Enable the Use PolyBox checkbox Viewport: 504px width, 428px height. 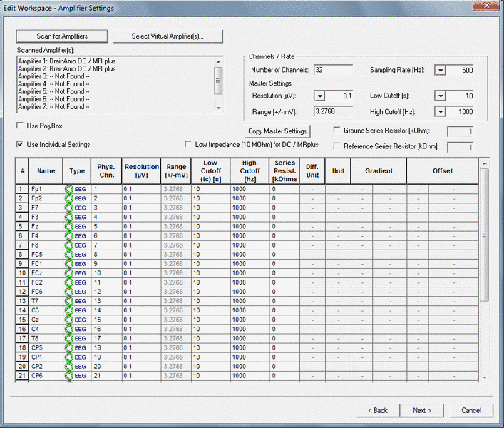tap(20, 126)
